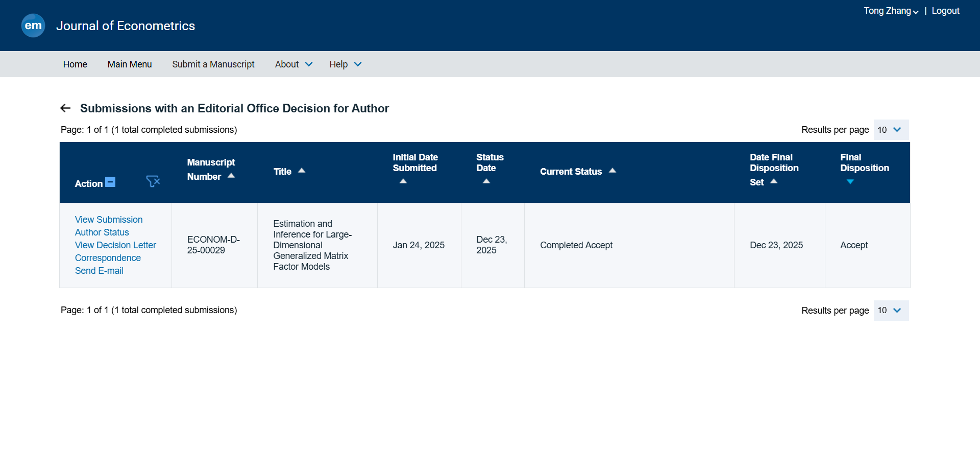Open Submit a Manuscript
The width and height of the screenshot is (980, 449).
point(213,64)
